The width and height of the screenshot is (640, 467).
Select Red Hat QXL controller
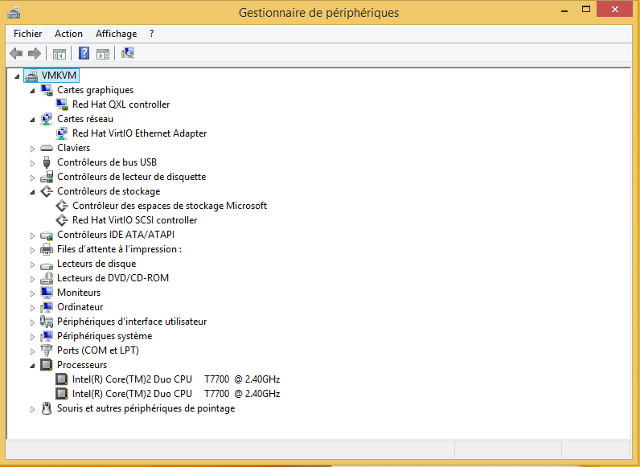coord(121,105)
